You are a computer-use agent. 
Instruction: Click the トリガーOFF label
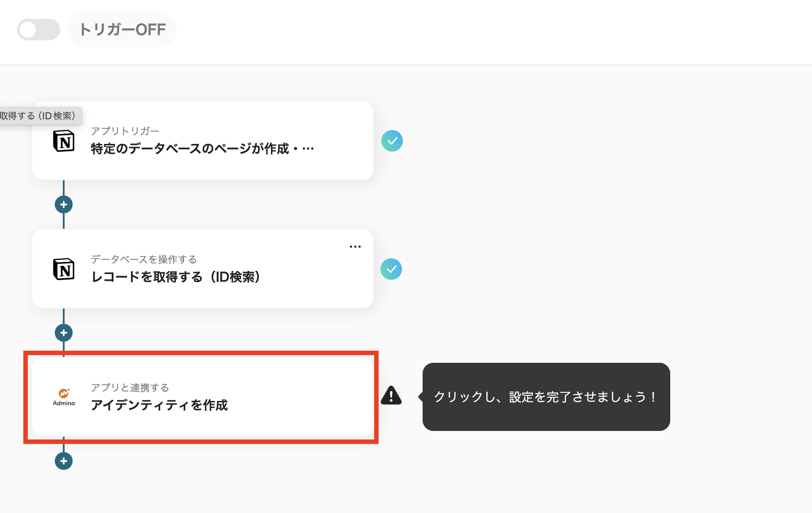point(122,29)
